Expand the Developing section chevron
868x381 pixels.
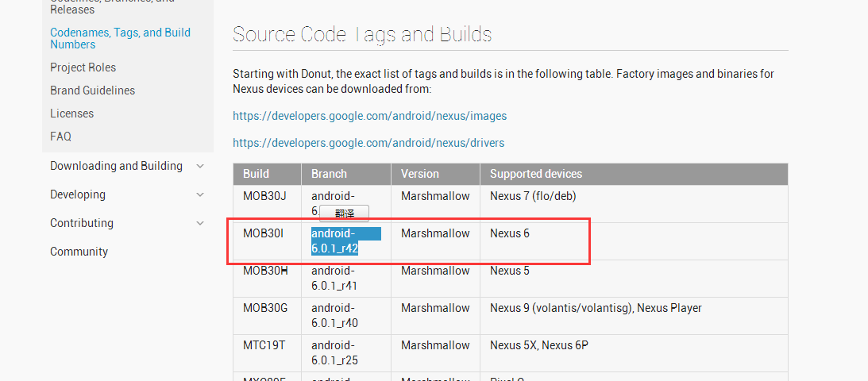pos(200,194)
